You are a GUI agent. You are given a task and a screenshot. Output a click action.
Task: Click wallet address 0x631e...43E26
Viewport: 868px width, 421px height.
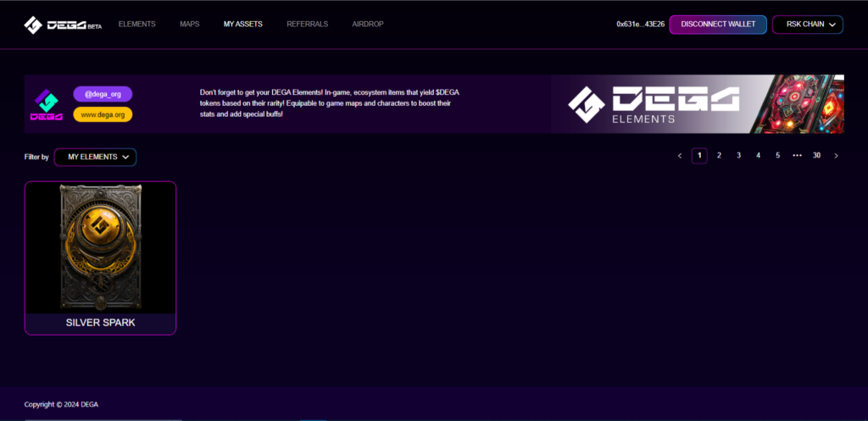pos(641,25)
